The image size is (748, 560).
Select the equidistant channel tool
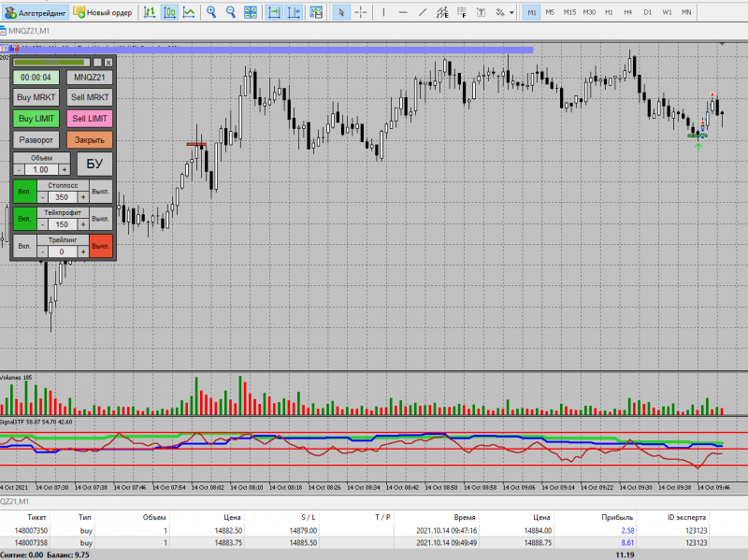[442, 12]
